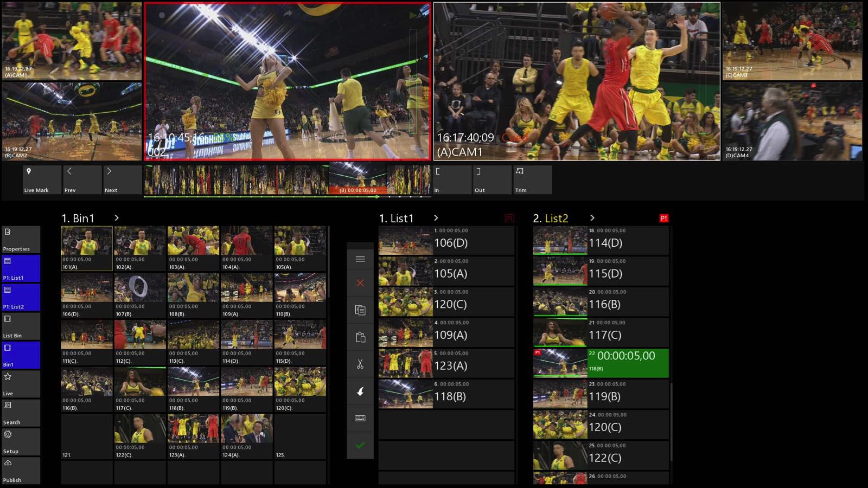Toggle the P1 indicator on List2
The height and width of the screenshot is (488, 868).
tap(663, 218)
